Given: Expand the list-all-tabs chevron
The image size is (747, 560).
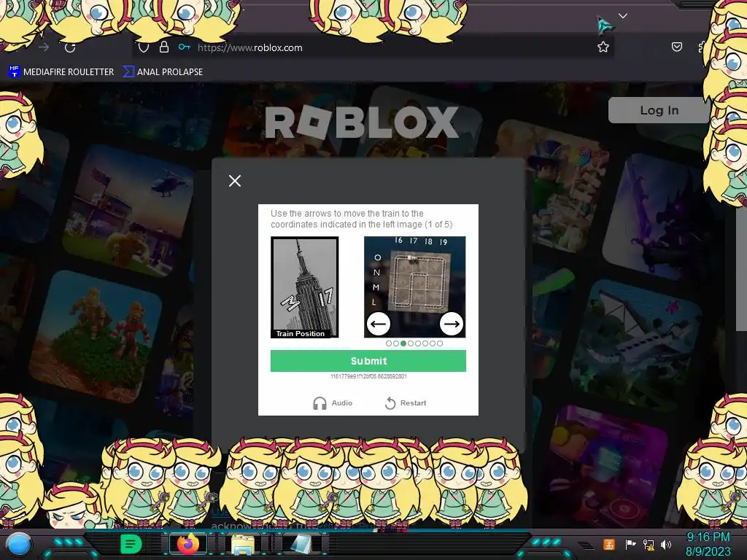Looking at the screenshot, I should [623, 16].
